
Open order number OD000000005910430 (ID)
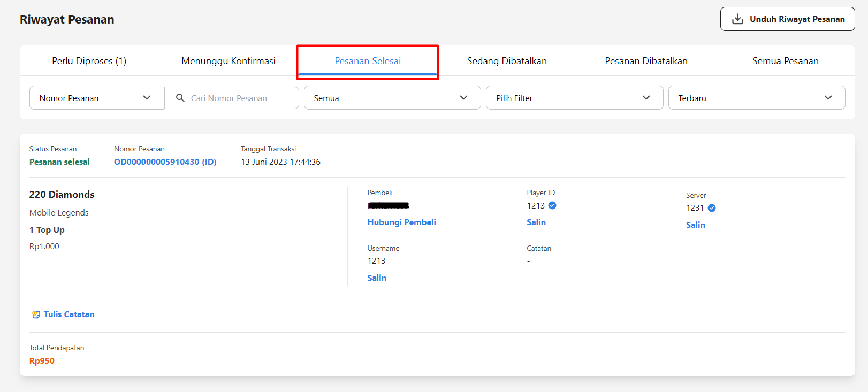point(165,162)
